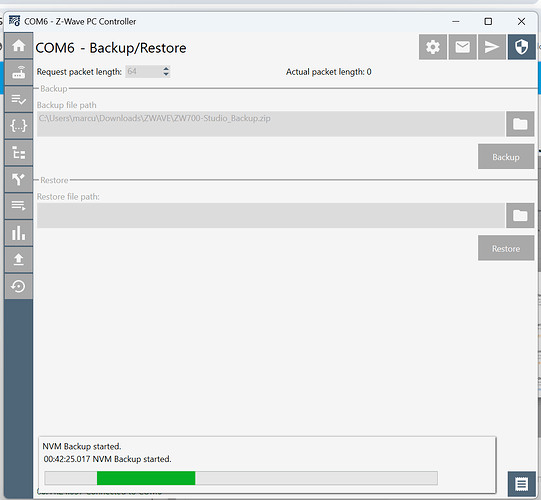Click the backup file path field
The image size is (541, 500).
[x=271, y=124]
